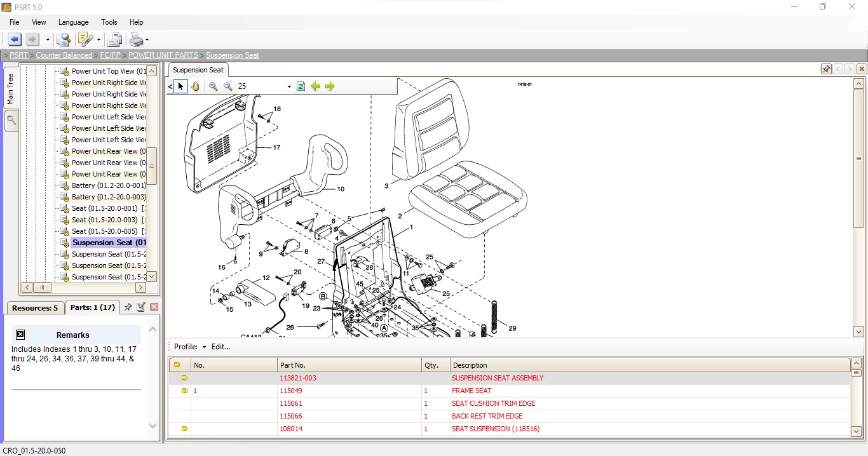
Task: Click the refresh diagram icon
Action: [x=300, y=86]
